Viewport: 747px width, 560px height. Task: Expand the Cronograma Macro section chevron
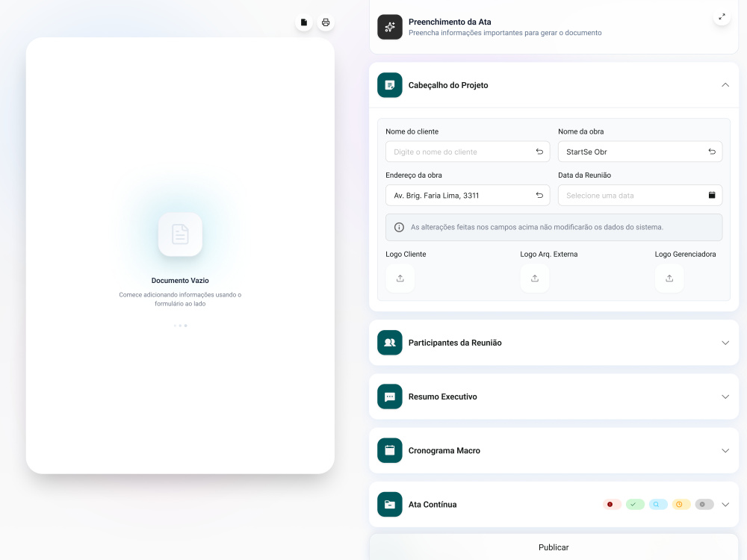(x=725, y=450)
